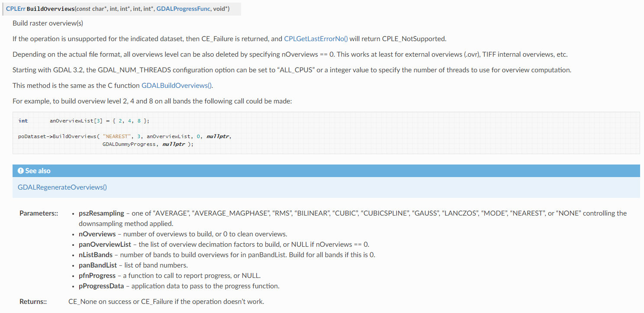The image size is (644, 313).
Task: Open the GDALRegenerateOverviews() see-also link
Action: (62, 187)
